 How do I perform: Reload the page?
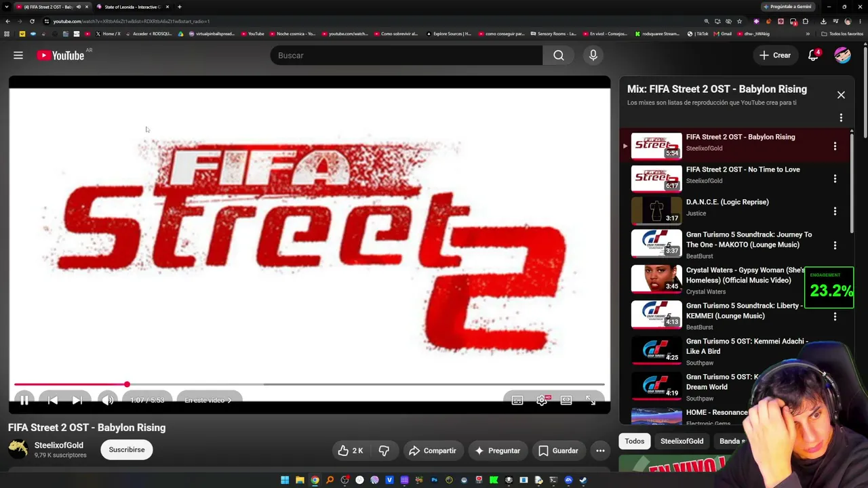tap(32, 21)
